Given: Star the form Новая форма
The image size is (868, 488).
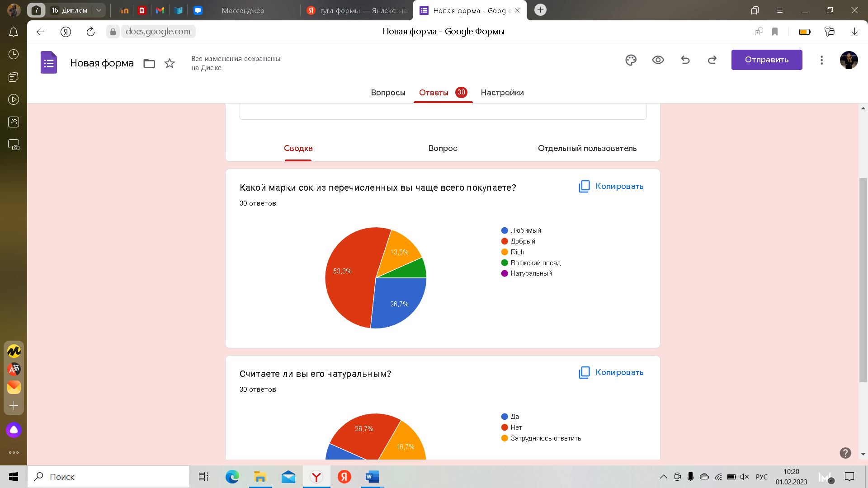Looking at the screenshot, I should [x=170, y=63].
